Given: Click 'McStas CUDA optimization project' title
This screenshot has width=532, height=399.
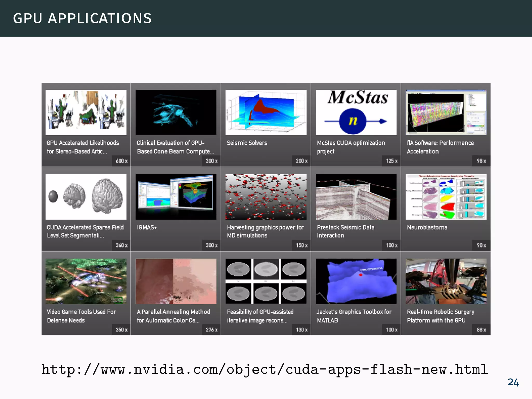Looking at the screenshot, I should point(351,147).
